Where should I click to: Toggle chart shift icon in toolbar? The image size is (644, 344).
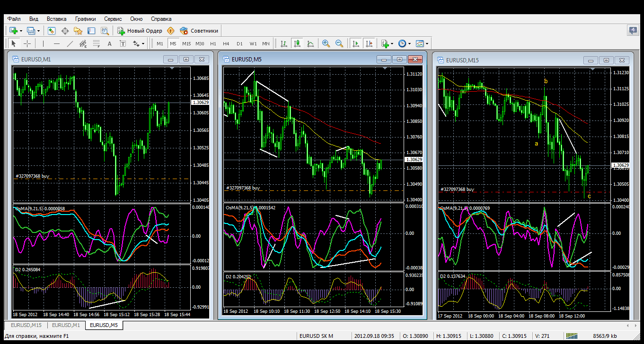pos(369,43)
